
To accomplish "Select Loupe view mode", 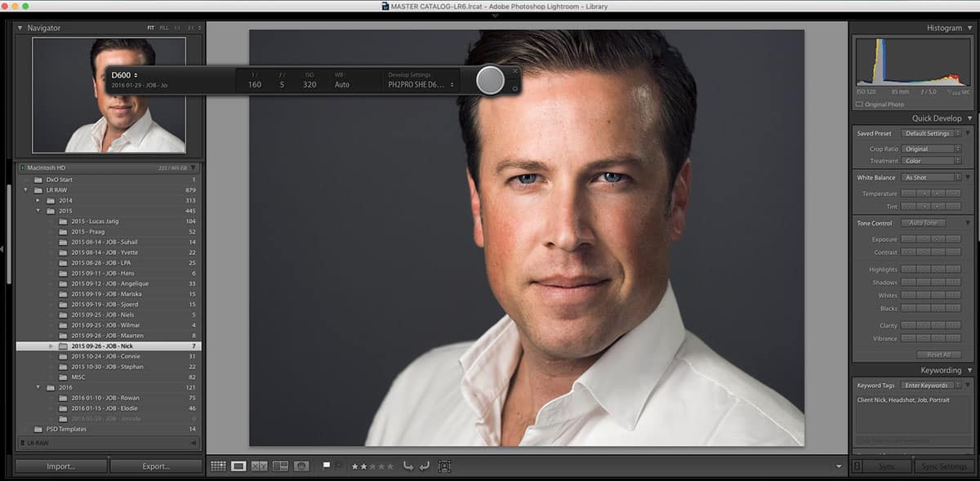I will coord(238,465).
